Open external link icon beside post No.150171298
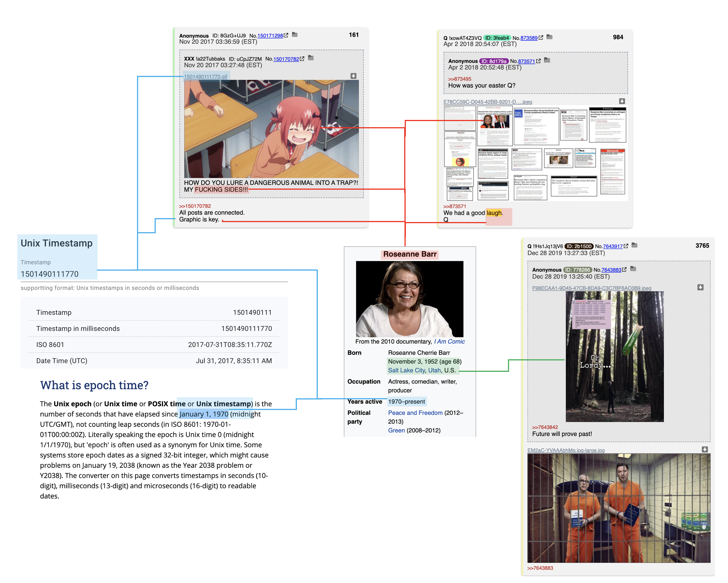The width and height of the screenshot is (728, 583). coord(286,35)
